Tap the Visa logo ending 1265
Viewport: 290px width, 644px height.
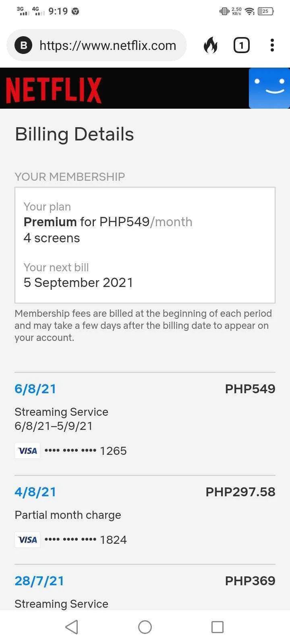[27, 451]
